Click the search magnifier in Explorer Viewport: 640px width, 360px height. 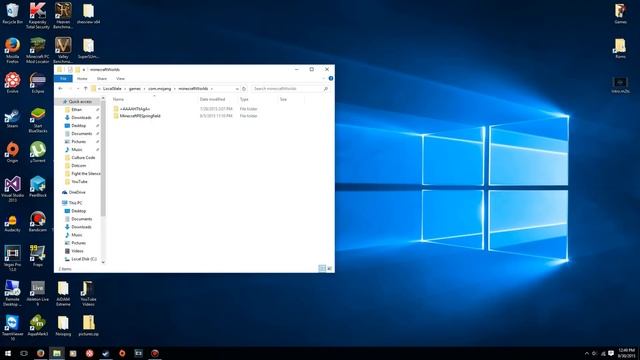click(x=325, y=89)
